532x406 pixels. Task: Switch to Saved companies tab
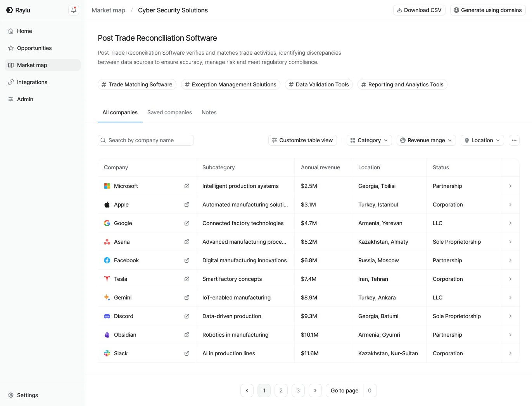[x=169, y=112]
